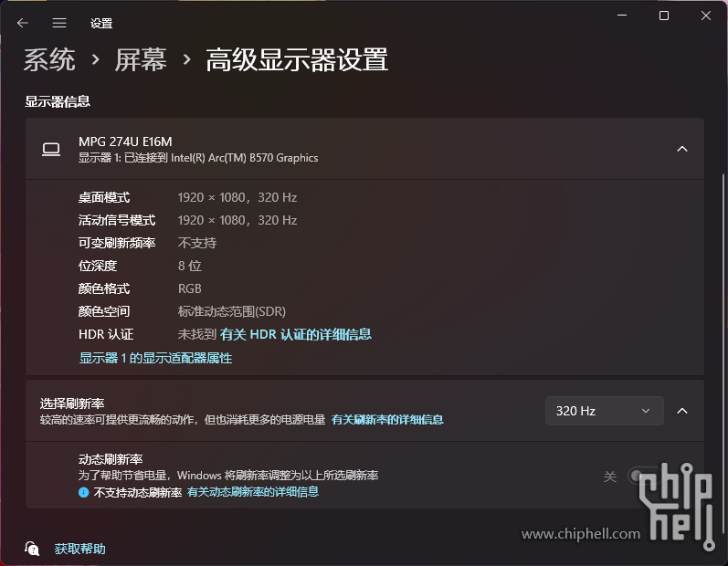Click the 不支持动态刷新率 notice

click(137, 492)
